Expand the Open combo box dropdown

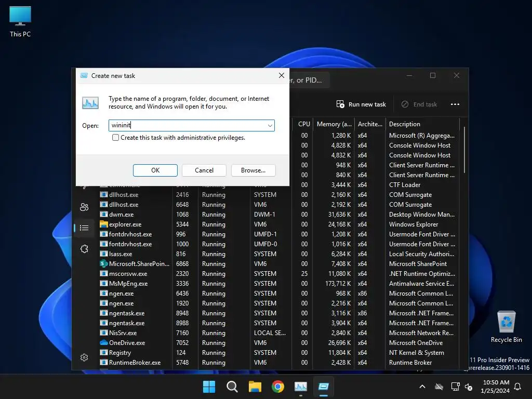coord(270,126)
